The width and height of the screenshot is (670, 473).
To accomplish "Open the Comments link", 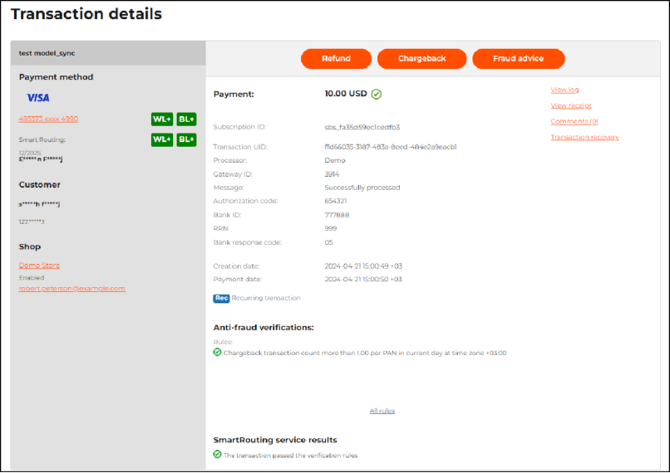I will pyautogui.click(x=574, y=121).
